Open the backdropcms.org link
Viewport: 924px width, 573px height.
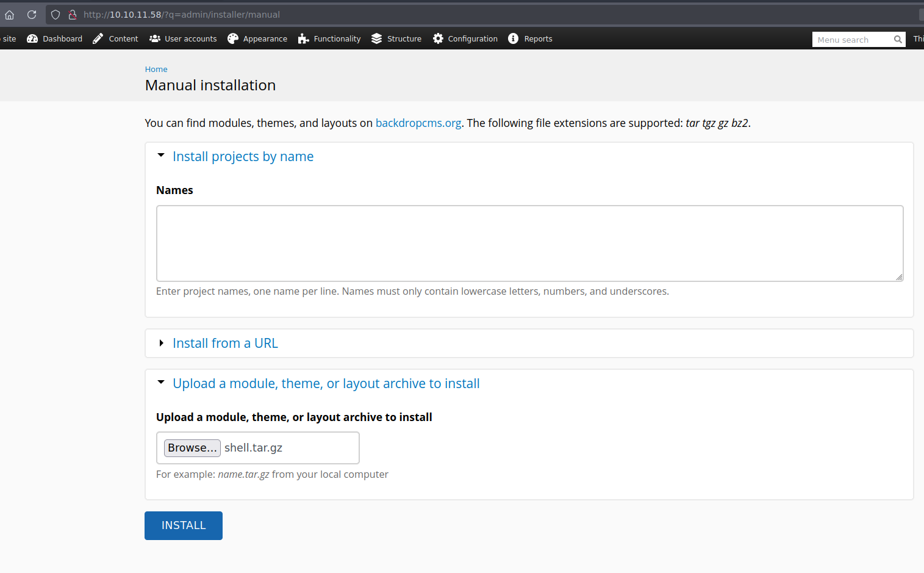click(x=418, y=123)
